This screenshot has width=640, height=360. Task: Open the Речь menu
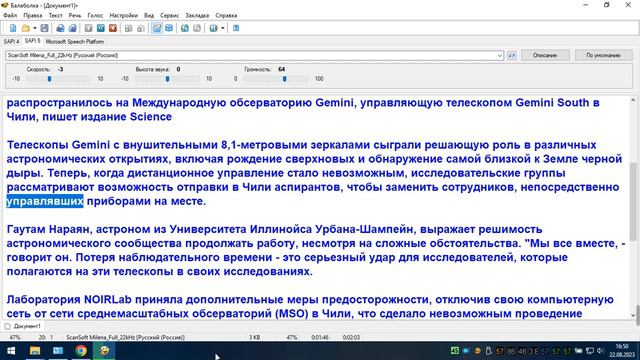coord(75,15)
